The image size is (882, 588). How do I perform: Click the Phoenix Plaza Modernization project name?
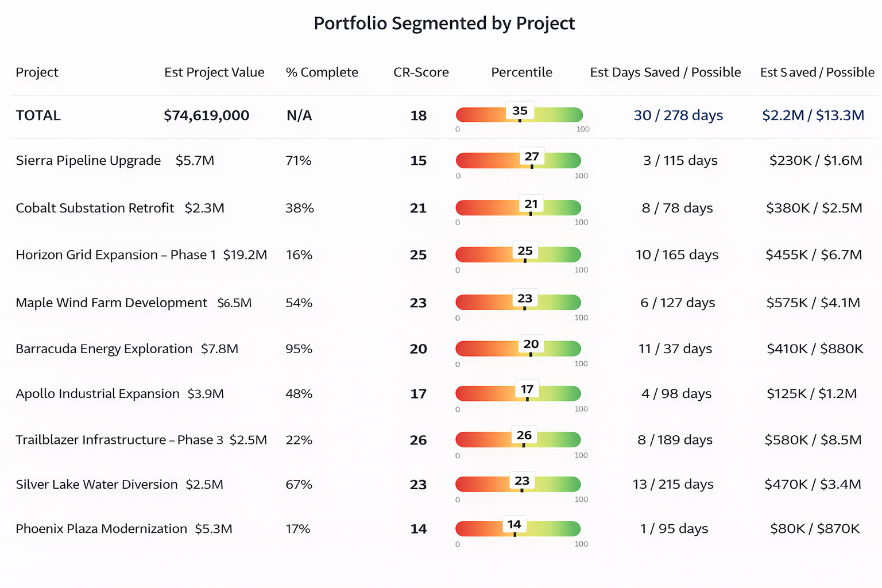[101, 529]
